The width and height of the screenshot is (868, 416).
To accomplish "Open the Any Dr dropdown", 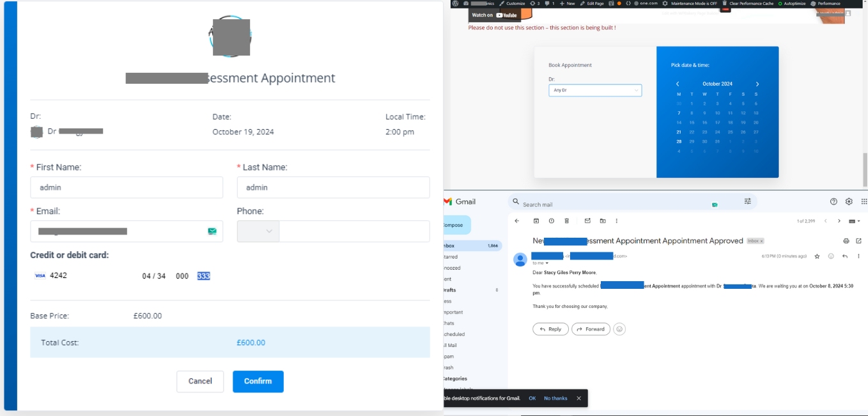I will 594,91.
